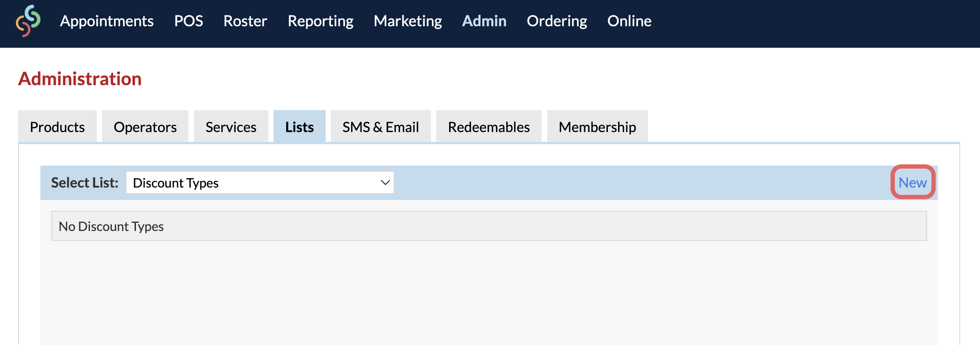Switch to the Products tab
Screen dimensions: 980x345
pos(57,126)
